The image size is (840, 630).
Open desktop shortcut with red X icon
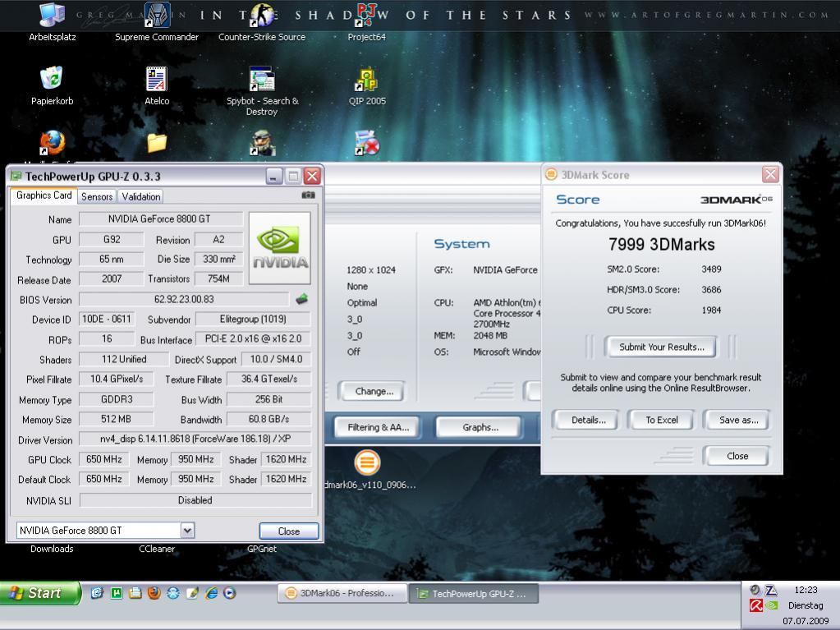(x=367, y=142)
